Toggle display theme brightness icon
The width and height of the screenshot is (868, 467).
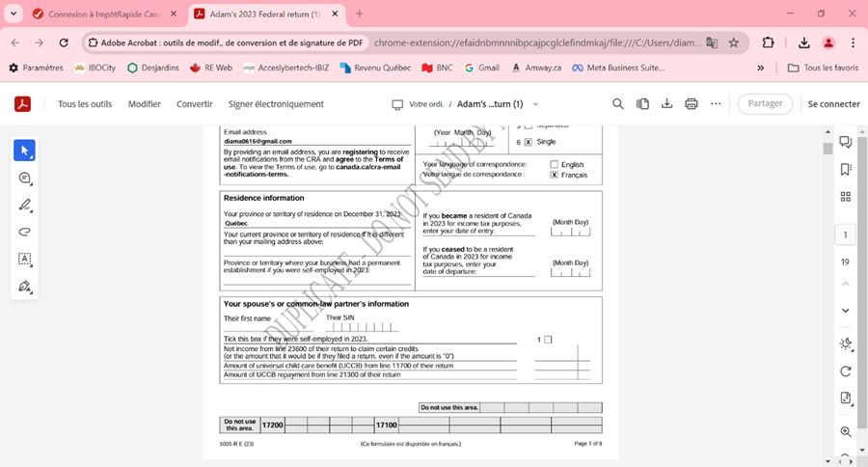845,343
